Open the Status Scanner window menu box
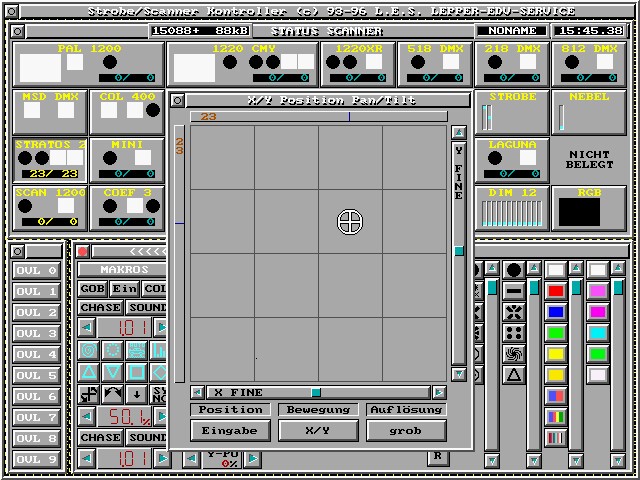640x480 pixels. coord(17,31)
